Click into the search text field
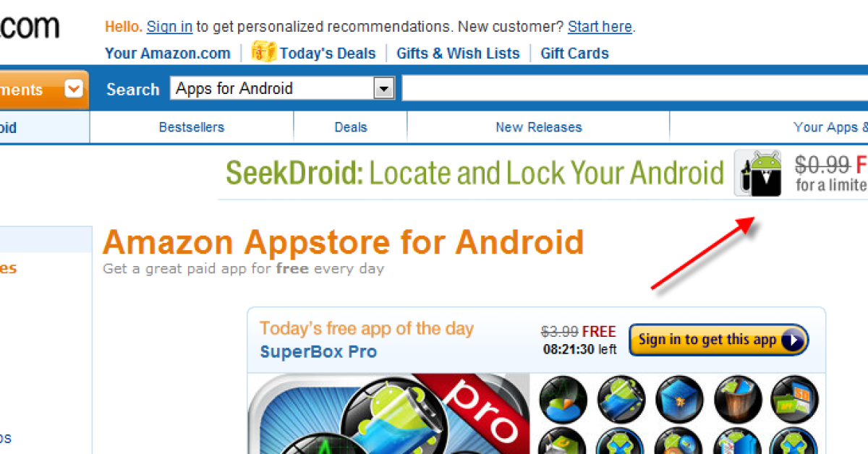The image size is (868, 454). pyautogui.click(x=635, y=89)
